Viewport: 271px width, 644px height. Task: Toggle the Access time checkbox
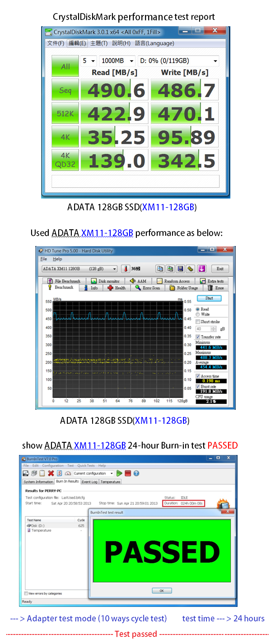[198, 376]
